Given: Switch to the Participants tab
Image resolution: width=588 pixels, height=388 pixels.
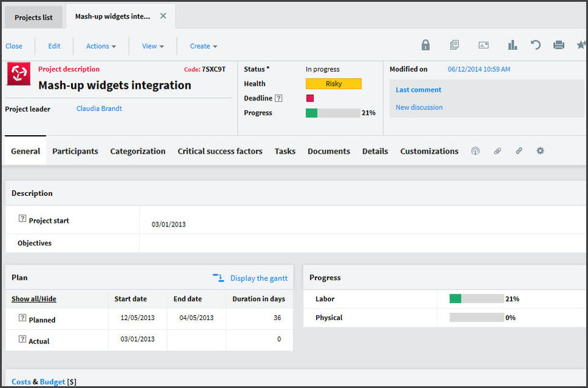Looking at the screenshot, I should pyautogui.click(x=75, y=151).
